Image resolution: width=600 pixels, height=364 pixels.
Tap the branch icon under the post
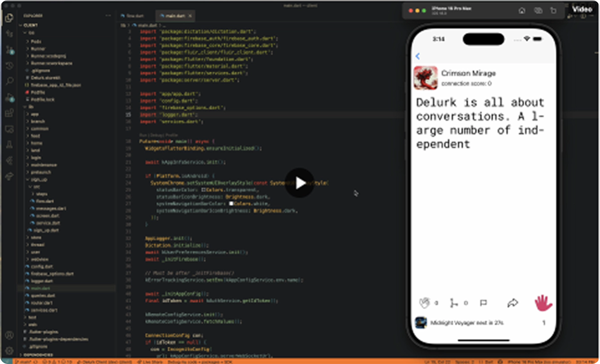coord(454,303)
